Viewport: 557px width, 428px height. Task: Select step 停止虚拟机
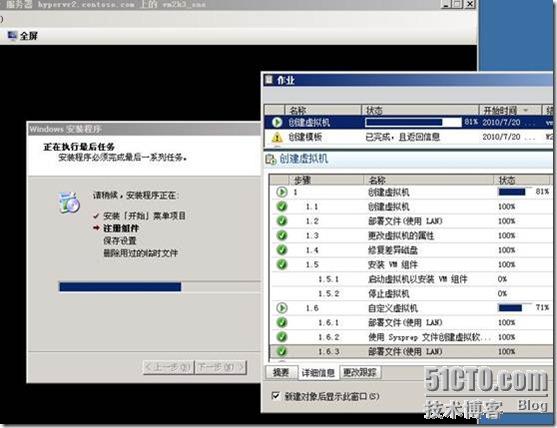coord(389,294)
